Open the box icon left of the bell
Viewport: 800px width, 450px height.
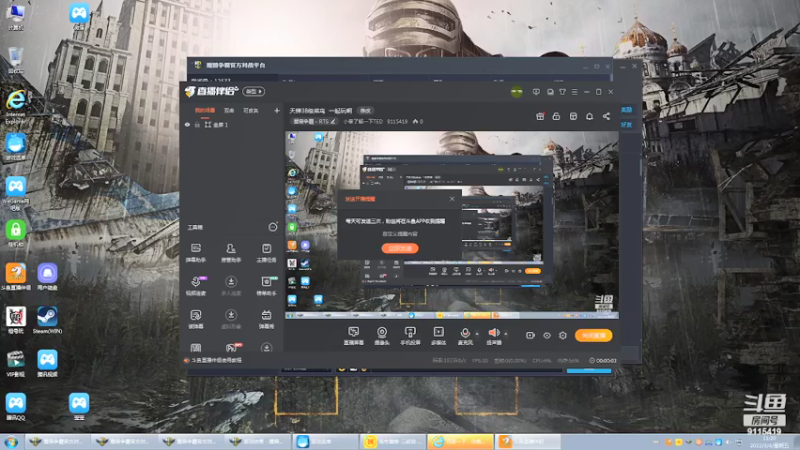tap(573, 116)
